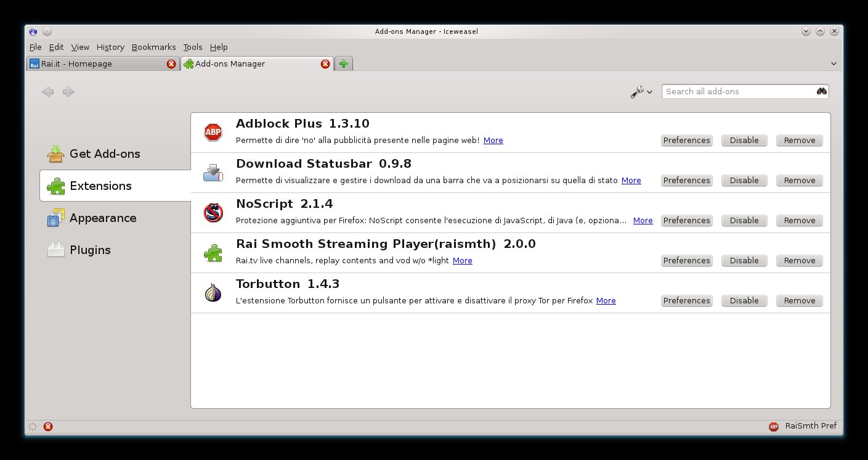Disable the Torbutton extension
The width and height of the screenshot is (868, 460).
[x=744, y=301]
